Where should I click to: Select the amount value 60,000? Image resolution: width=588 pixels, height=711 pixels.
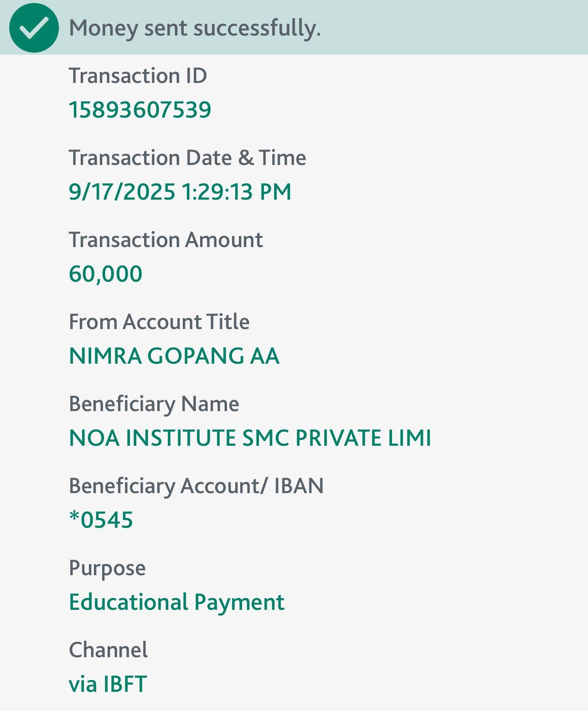point(106,274)
